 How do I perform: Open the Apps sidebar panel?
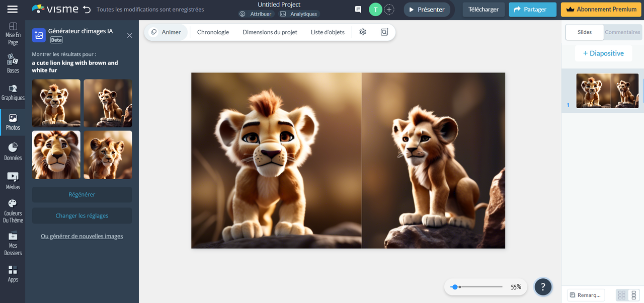(x=13, y=274)
